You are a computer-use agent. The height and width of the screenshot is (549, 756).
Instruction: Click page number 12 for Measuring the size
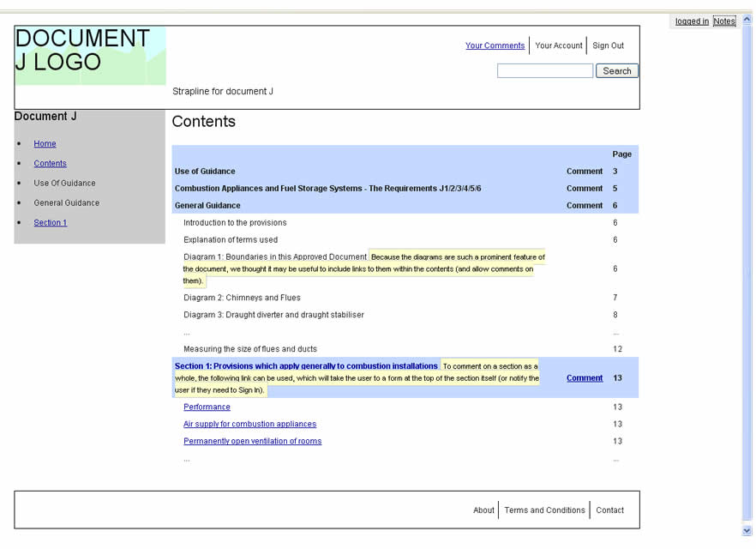click(x=618, y=349)
